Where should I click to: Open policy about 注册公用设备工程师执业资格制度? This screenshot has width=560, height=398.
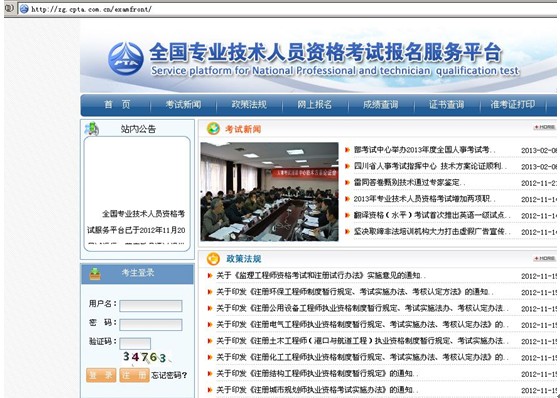click(362, 308)
